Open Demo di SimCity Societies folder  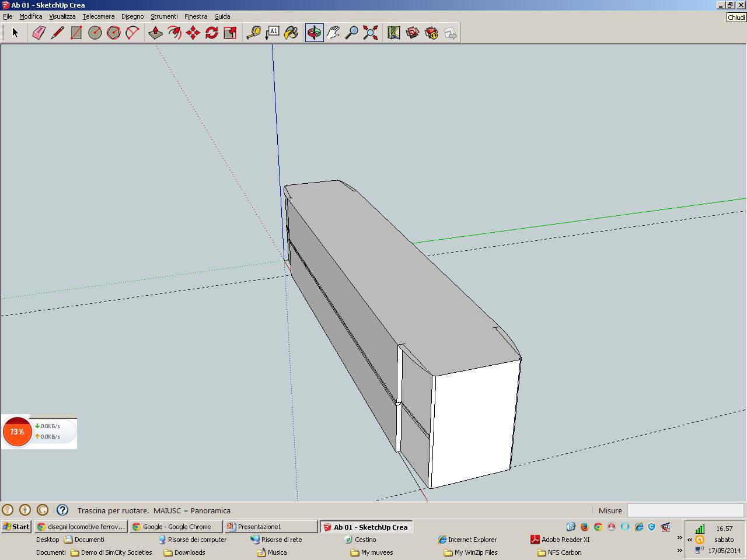pyautogui.click(x=111, y=552)
